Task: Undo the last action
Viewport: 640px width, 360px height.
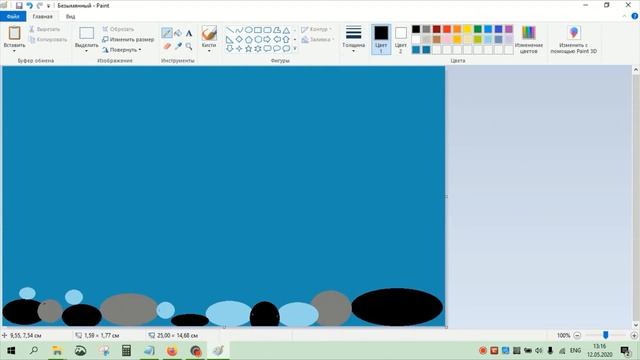Action: pyautogui.click(x=29, y=6)
